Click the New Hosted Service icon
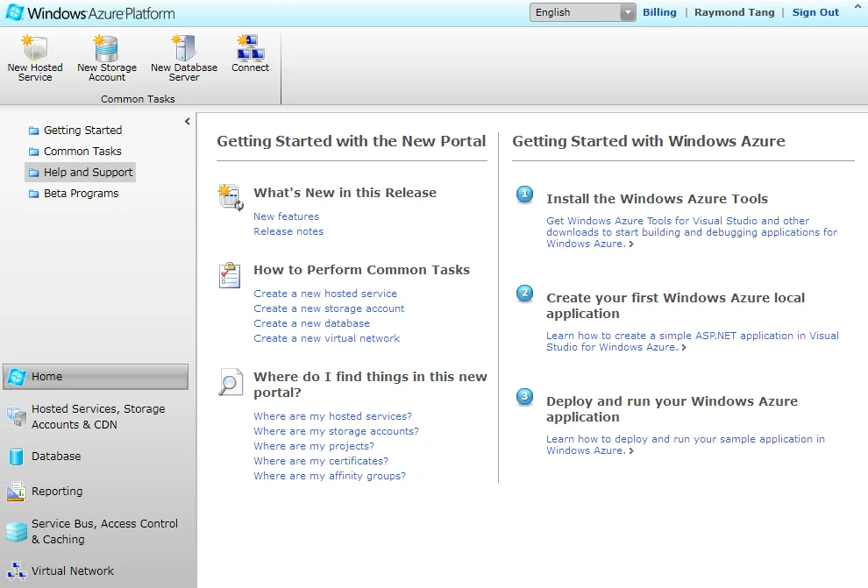This screenshot has height=588, width=868. point(35,49)
